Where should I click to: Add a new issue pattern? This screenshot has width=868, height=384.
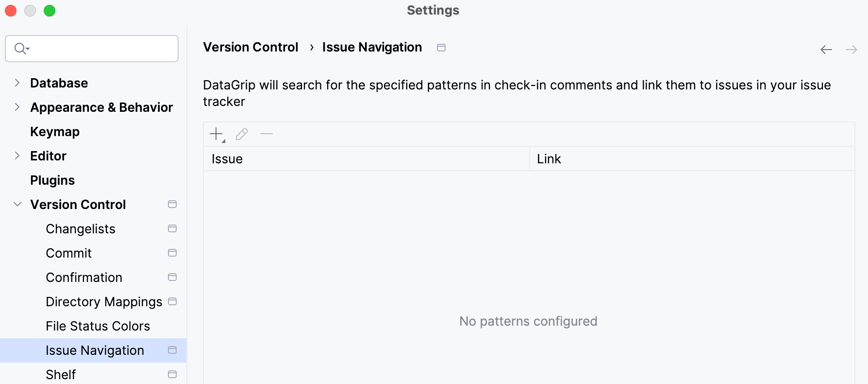216,134
